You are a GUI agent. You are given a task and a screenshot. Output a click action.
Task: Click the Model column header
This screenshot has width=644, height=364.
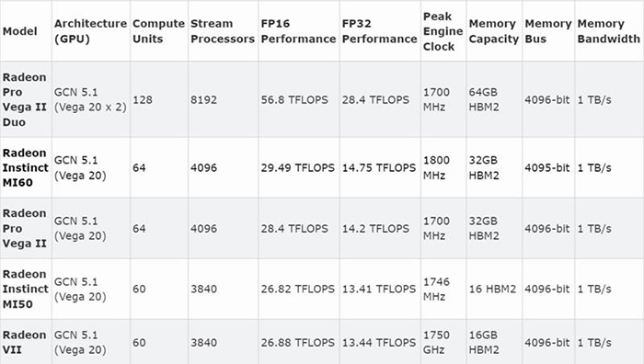click(x=19, y=31)
